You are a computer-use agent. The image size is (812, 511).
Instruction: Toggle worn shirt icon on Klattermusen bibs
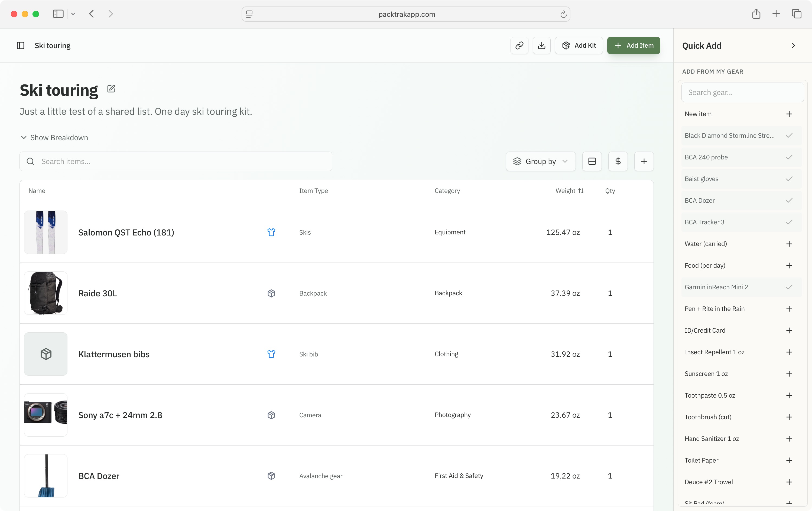coord(271,354)
